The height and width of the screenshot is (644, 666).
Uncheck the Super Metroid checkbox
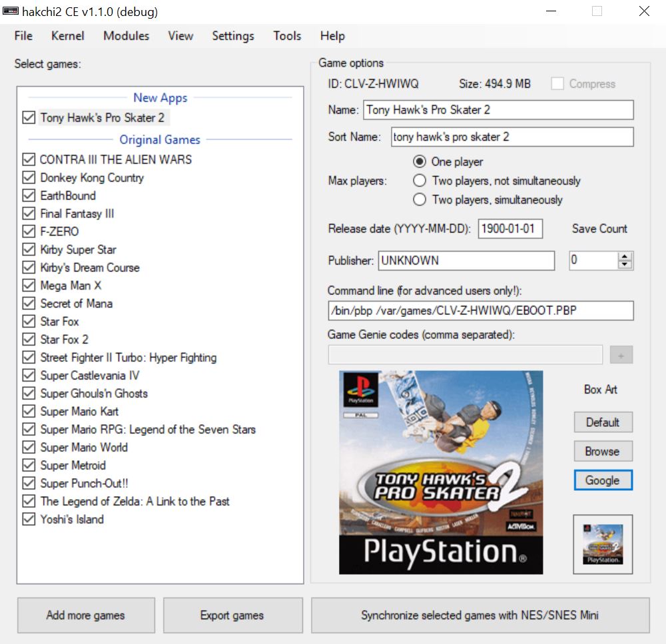click(x=29, y=465)
